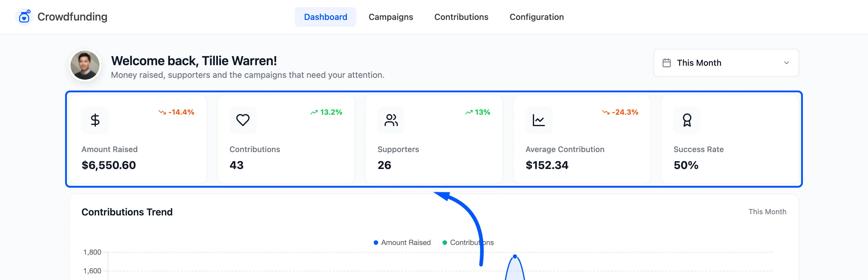Switch to the Dashboard tab
Viewport: 868px width, 280px height.
pyautogui.click(x=325, y=17)
